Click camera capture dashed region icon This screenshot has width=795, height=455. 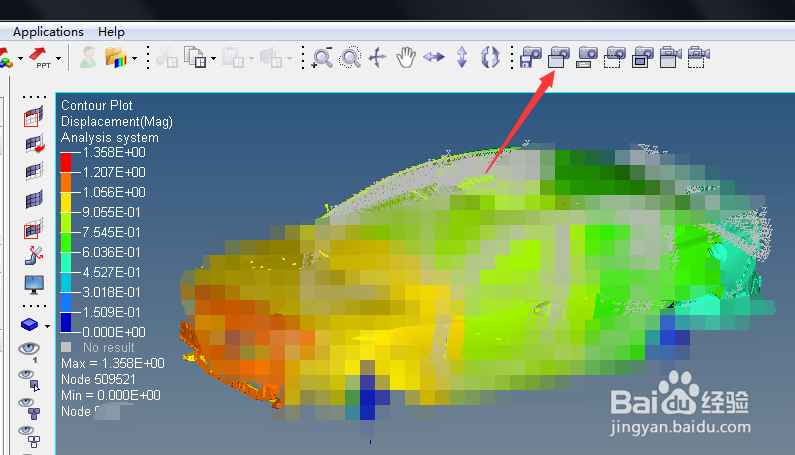pos(615,57)
